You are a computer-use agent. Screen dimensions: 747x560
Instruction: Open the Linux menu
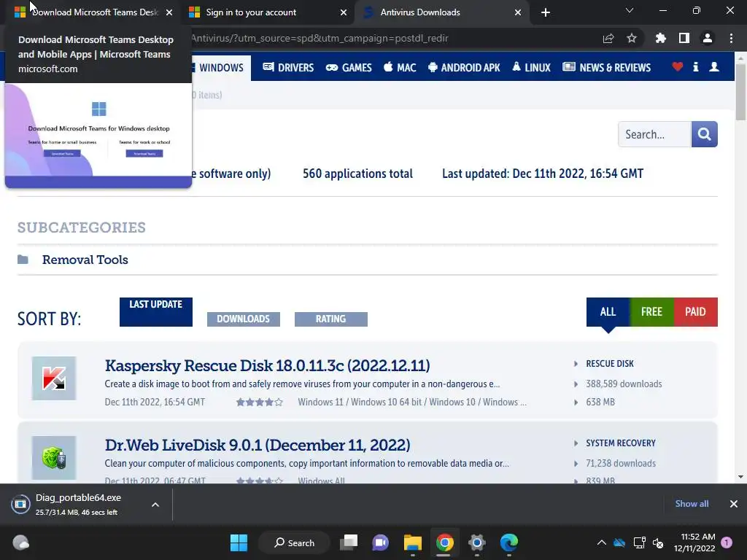coord(531,68)
